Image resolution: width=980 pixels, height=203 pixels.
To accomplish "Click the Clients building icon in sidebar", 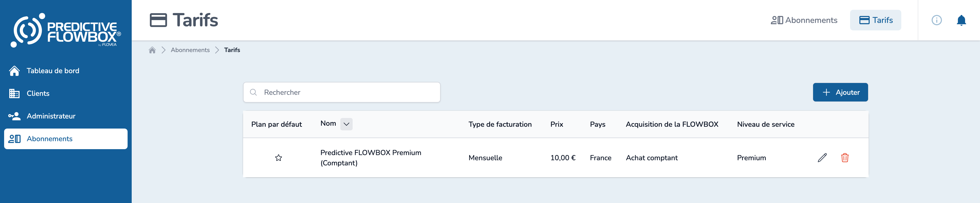I will click(15, 93).
